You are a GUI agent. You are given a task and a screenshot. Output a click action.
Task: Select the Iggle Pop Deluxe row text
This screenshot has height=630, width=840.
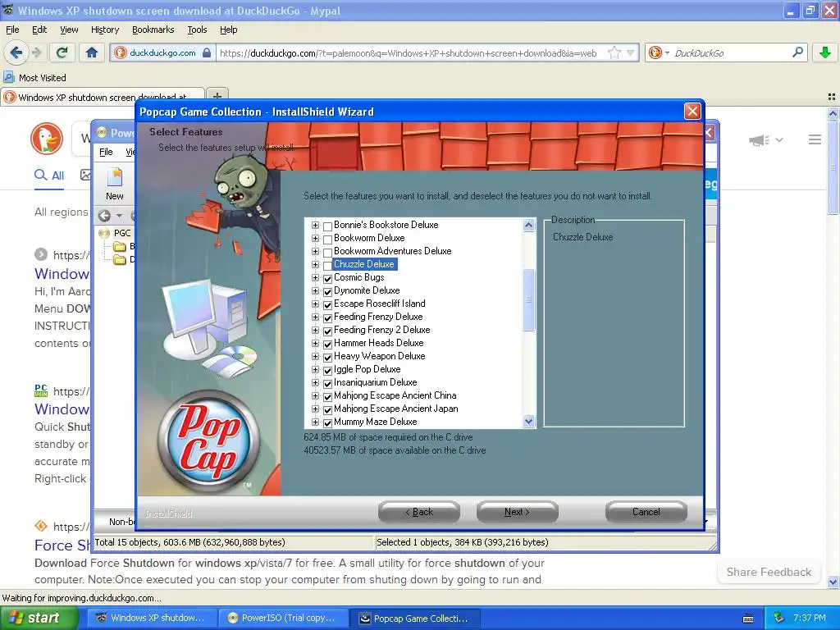(x=367, y=369)
